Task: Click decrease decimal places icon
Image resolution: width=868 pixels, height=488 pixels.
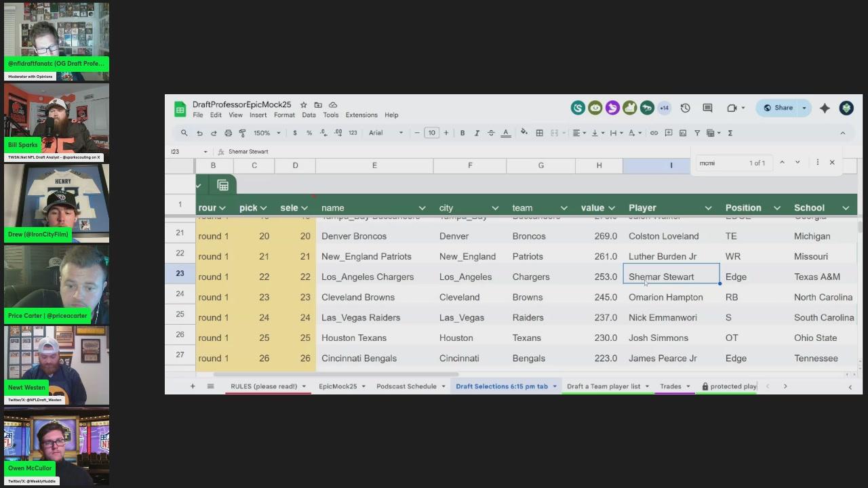Action: click(x=323, y=133)
